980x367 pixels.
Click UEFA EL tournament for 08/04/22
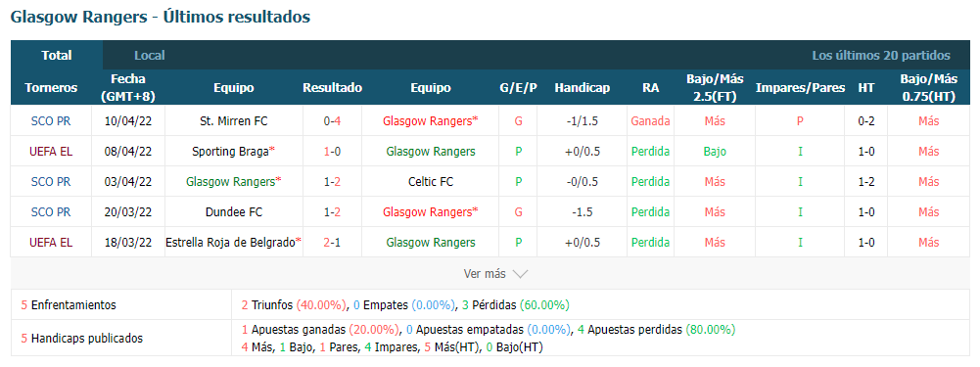coord(51,152)
